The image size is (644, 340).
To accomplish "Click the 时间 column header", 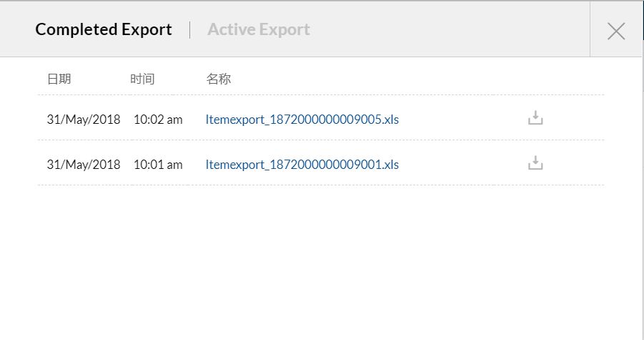I will (x=142, y=79).
